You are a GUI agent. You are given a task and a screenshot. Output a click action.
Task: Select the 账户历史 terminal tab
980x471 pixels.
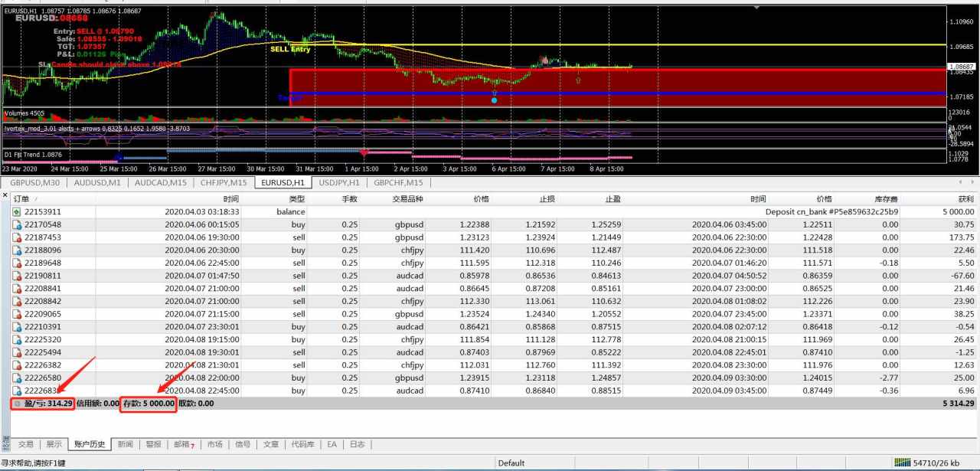(x=90, y=444)
